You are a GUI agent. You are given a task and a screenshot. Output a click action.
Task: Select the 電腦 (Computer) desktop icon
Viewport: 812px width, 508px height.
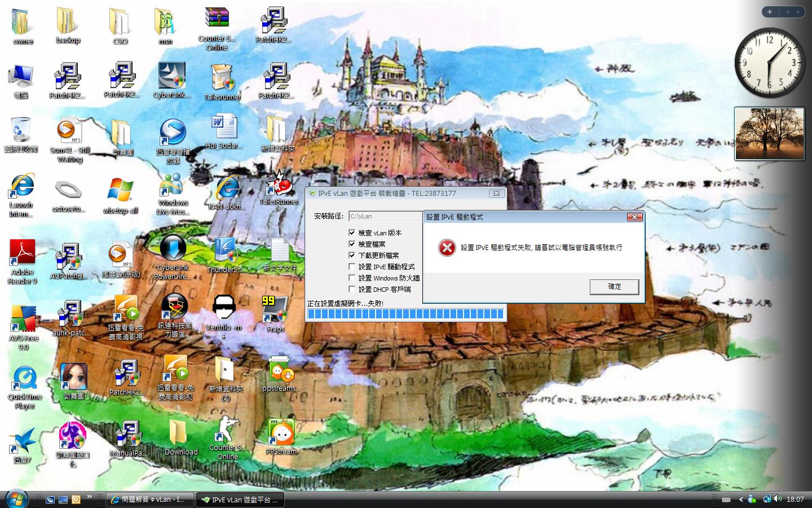click(x=21, y=81)
